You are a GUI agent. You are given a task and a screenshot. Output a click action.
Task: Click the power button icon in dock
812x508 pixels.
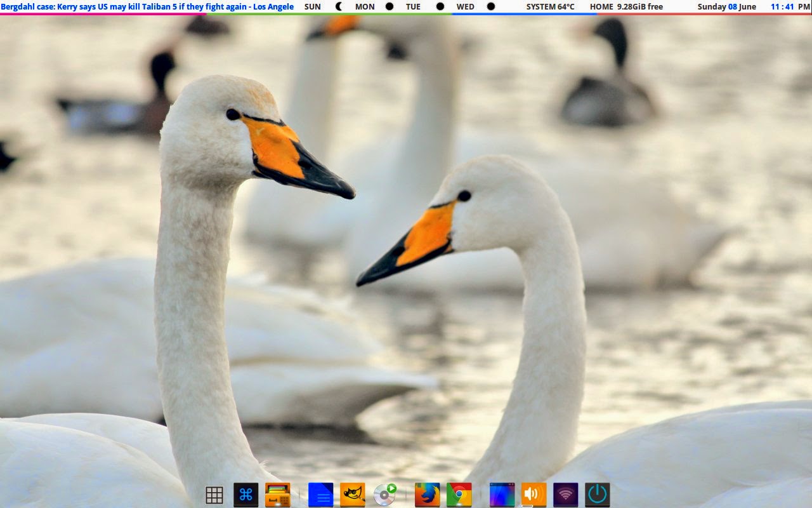tap(598, 495)
